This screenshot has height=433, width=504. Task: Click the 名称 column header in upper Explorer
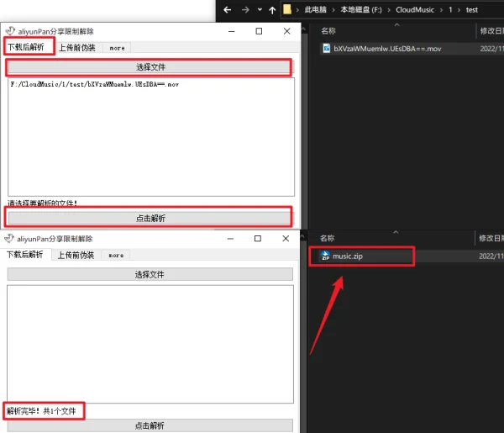(x=328, y=31)
